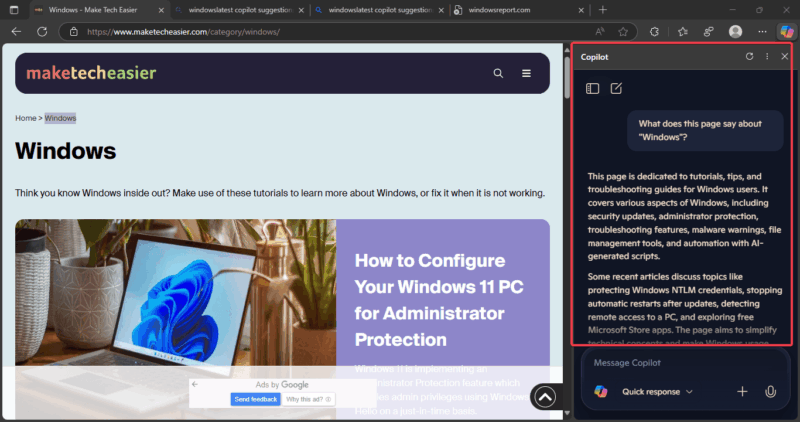Reload the page with the refresh icon
The height and width of the screenshot is (422, 800).
pyautogui.click(x=42, y=32)
